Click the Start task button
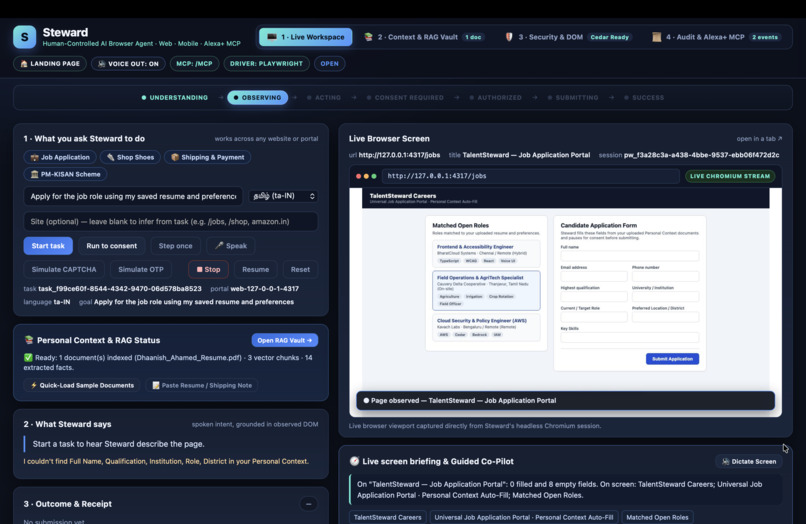 click(48, 246)
